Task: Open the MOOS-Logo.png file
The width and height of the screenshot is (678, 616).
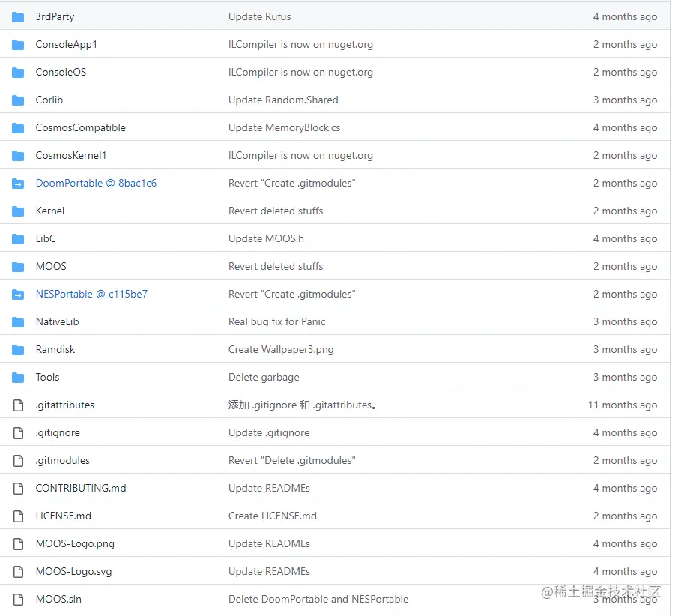Action: 75,543
